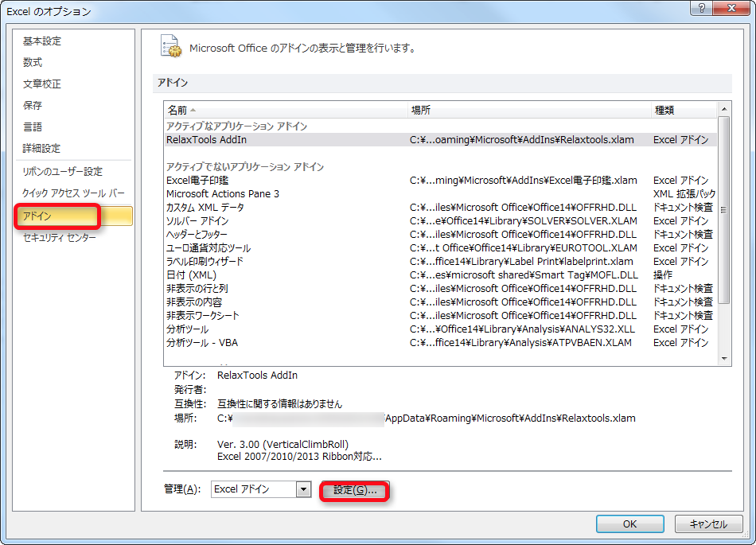This screenshot has width=756, height=545.
Task: Select the Excel電子印鑑 add-in row
Action: (440, 181)
